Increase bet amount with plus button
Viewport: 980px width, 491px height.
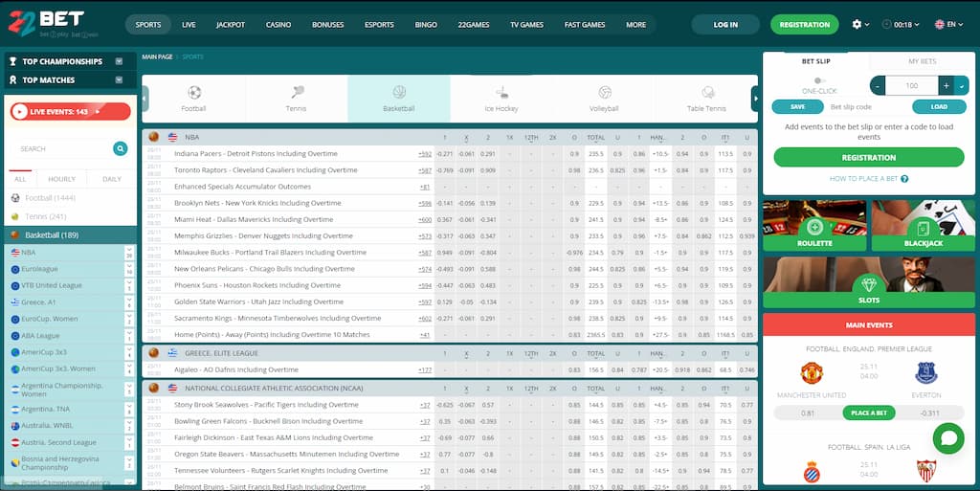click(x=947, y=85)
